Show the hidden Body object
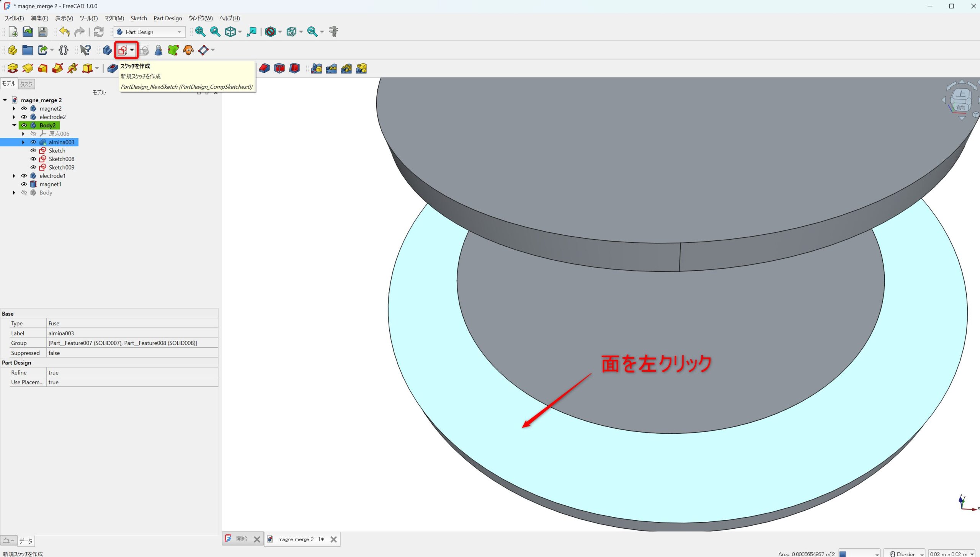 point(24,193)
